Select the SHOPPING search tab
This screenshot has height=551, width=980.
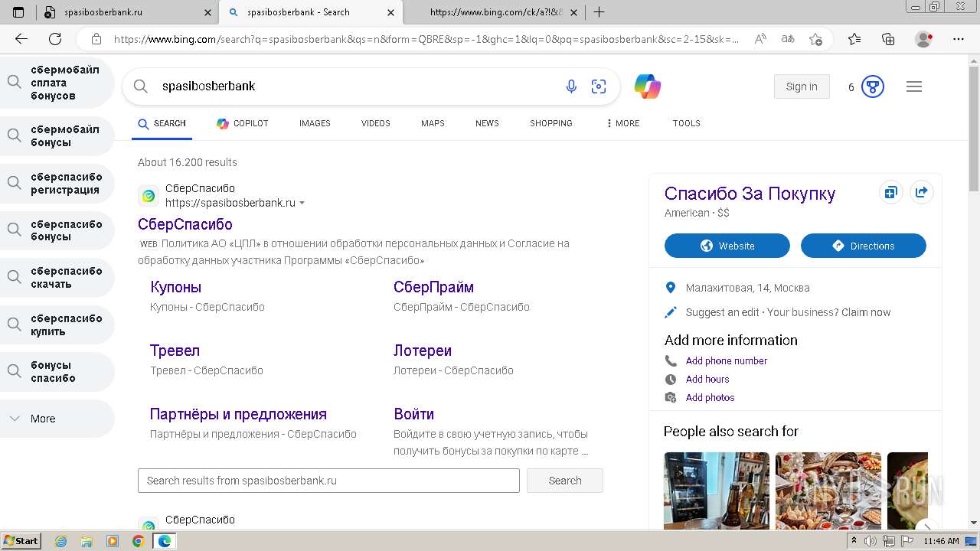point(551,123)
